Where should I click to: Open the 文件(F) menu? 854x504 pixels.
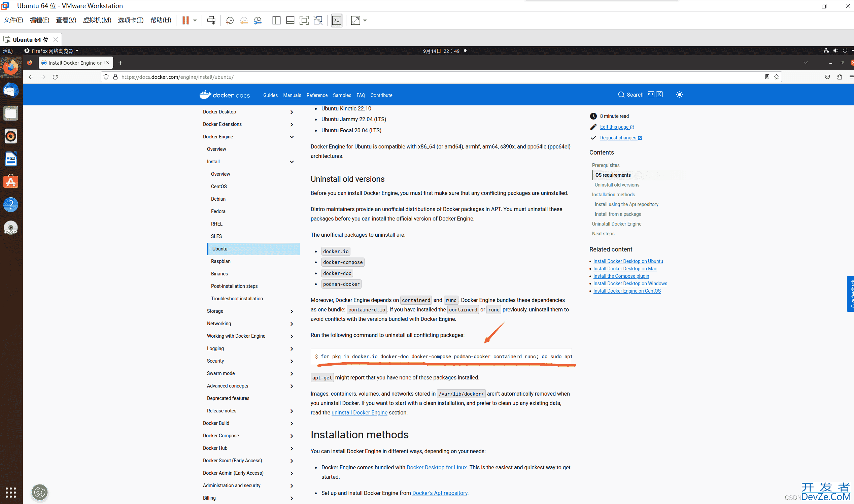[x=13, y=20]
